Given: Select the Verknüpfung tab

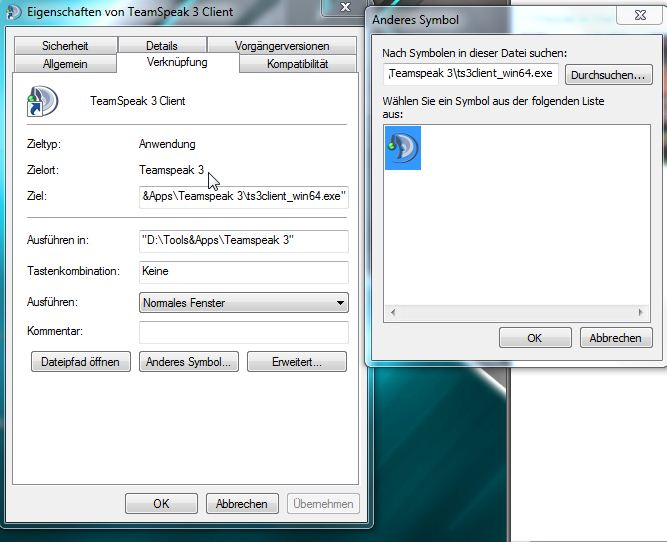Looking at the screenshot, I should pos(177,63).
